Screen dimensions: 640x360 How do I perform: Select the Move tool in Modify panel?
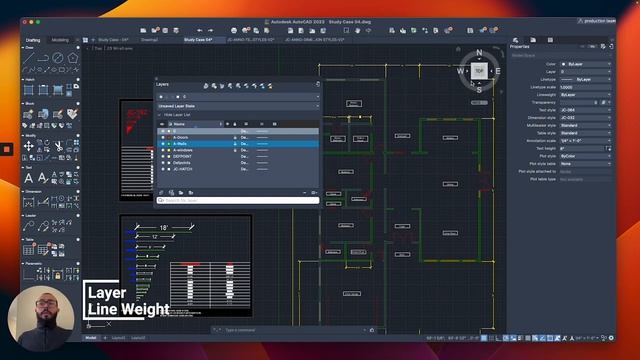point(29,146)
